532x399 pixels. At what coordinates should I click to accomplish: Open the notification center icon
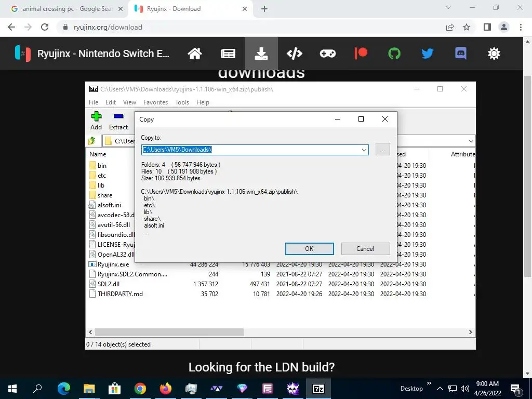516,389
